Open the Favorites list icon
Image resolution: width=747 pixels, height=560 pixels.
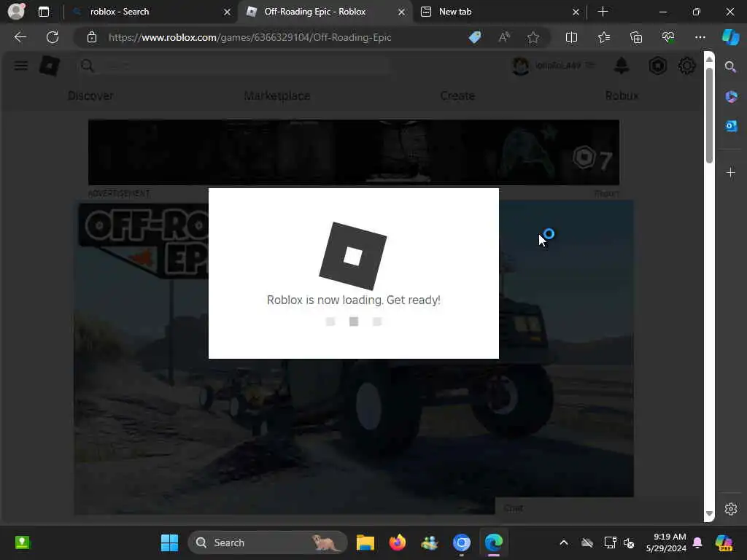point(603,37)
